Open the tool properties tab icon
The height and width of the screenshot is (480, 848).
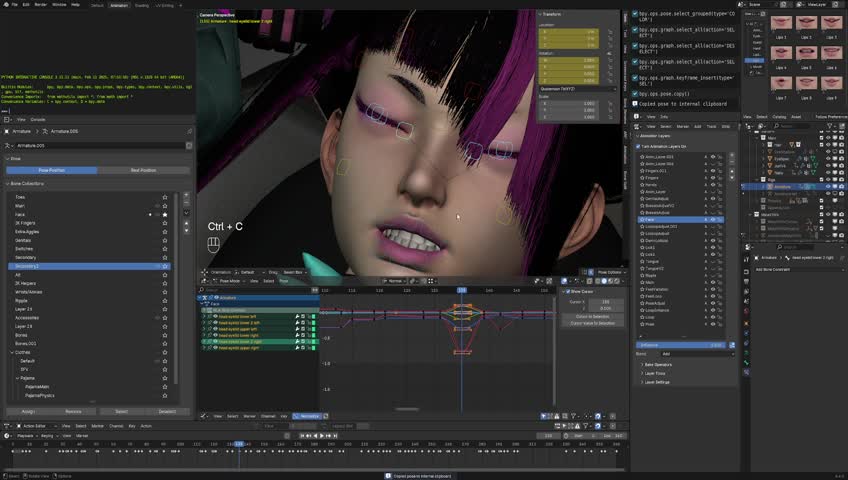click(x=747, y=261)
